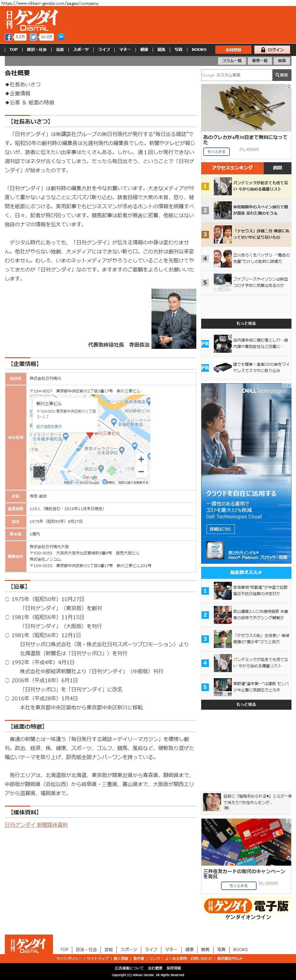Click the red location pin on the map
296x980 pixels.
[x=90, y=435]
